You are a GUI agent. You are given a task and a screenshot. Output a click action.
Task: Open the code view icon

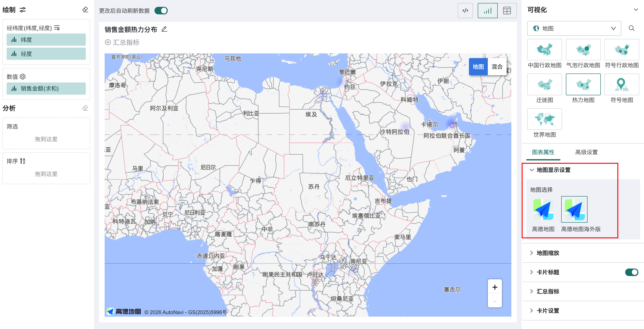[465, 10]
